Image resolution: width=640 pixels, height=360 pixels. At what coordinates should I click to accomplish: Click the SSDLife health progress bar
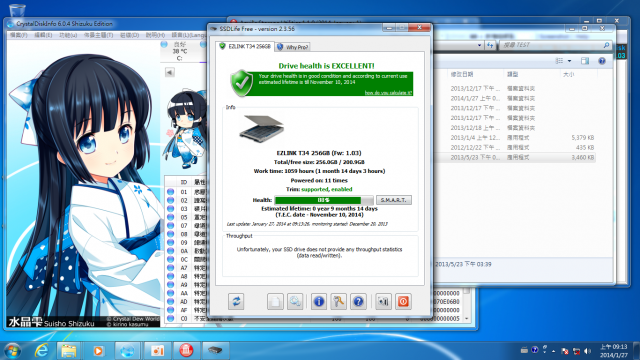[324, 200]
